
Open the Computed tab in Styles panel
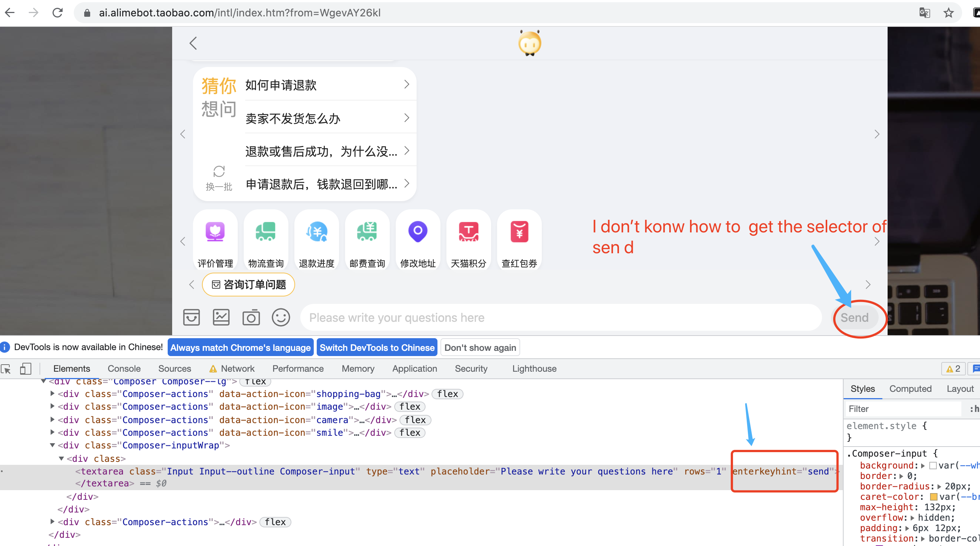point(910,388)
